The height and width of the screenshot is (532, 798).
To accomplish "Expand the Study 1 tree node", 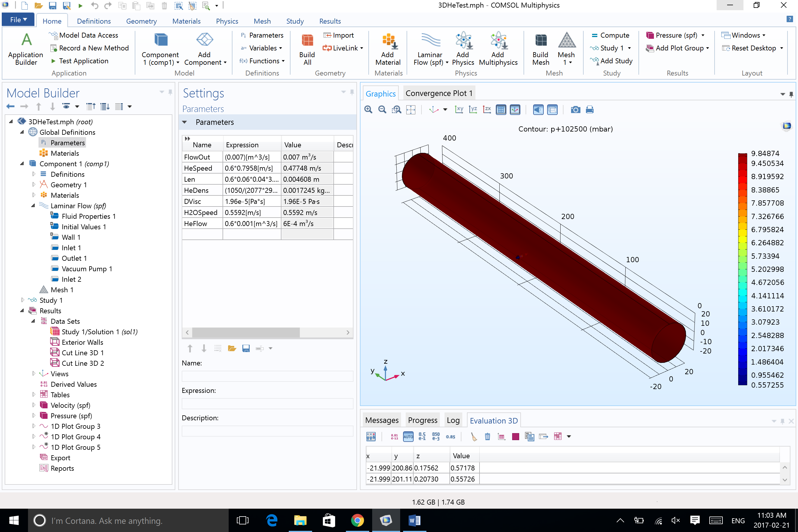I will [x=22, y=300].
